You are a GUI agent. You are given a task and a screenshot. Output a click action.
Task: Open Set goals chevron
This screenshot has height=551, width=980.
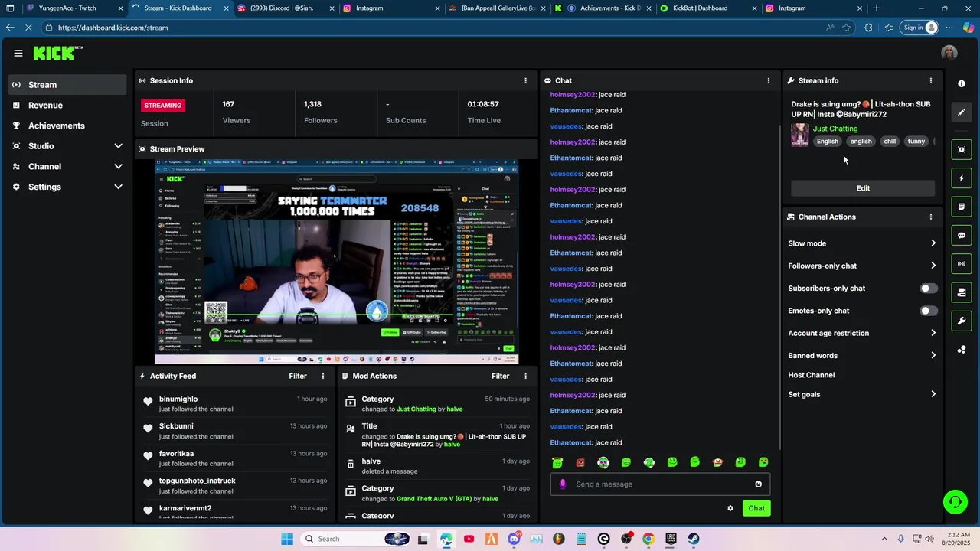(x=933, y=394)
